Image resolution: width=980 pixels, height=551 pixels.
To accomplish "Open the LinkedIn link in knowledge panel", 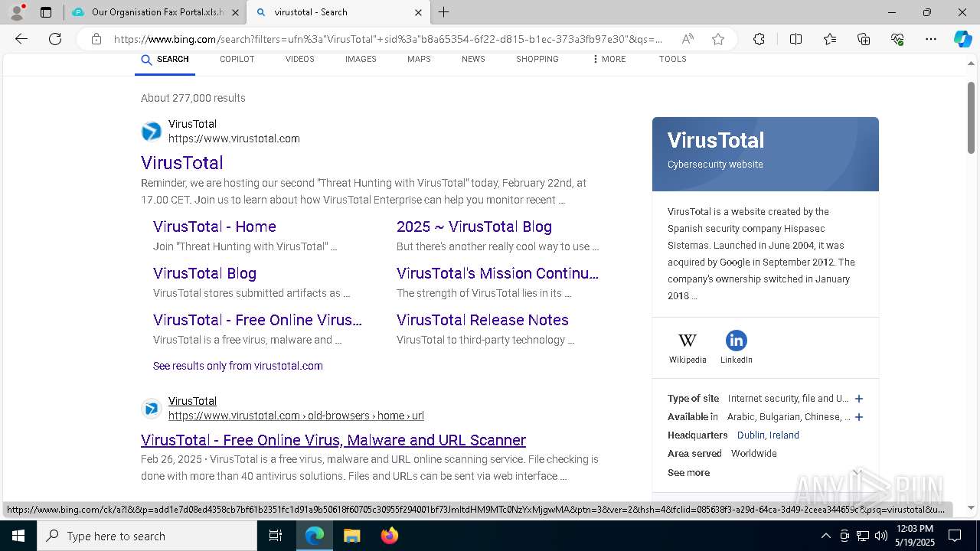I will pyautogui.click(x=736, y=347).
